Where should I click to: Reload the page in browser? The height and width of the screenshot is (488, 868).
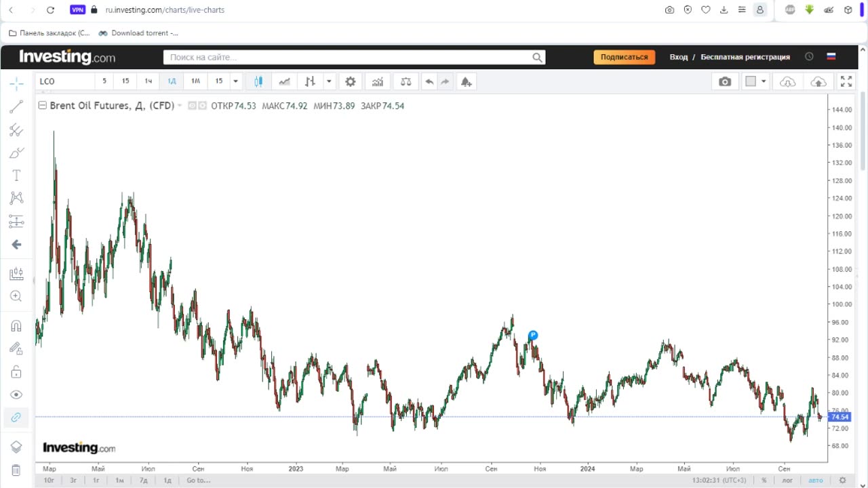pos(50,10)
